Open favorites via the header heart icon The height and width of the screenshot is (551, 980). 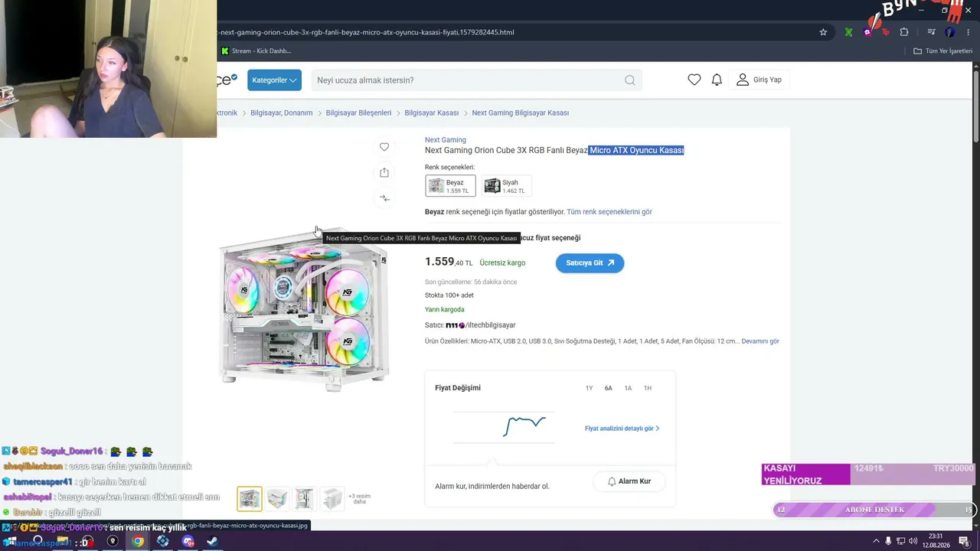coord(694,80)
